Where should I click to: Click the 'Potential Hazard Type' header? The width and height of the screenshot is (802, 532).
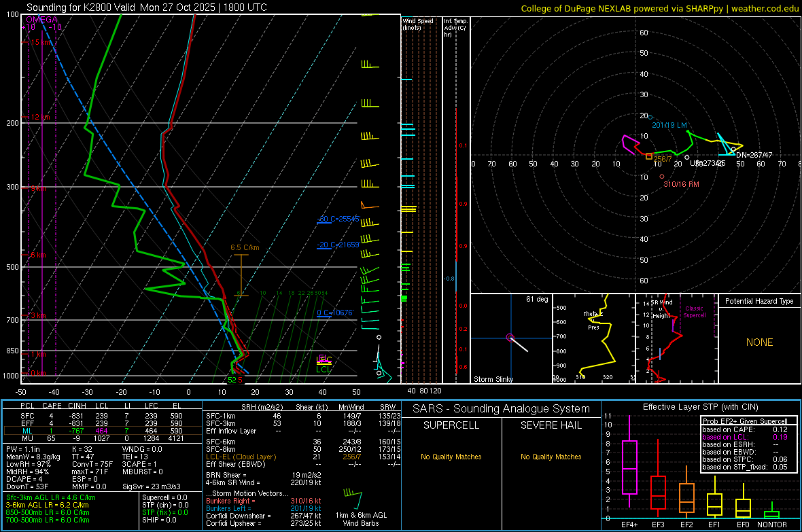759,301
